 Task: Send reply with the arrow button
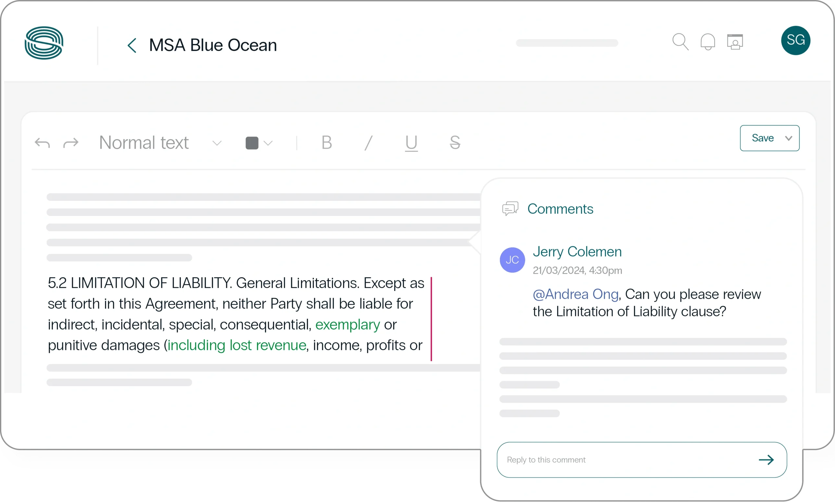tap(766, 460)
